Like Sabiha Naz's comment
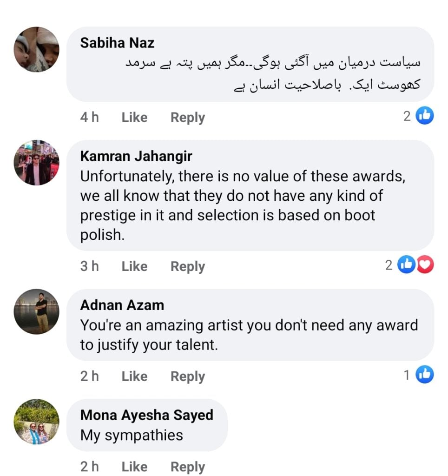Image resolution: width=448 pixels, height=476 pixels. [x=134, y=118]
